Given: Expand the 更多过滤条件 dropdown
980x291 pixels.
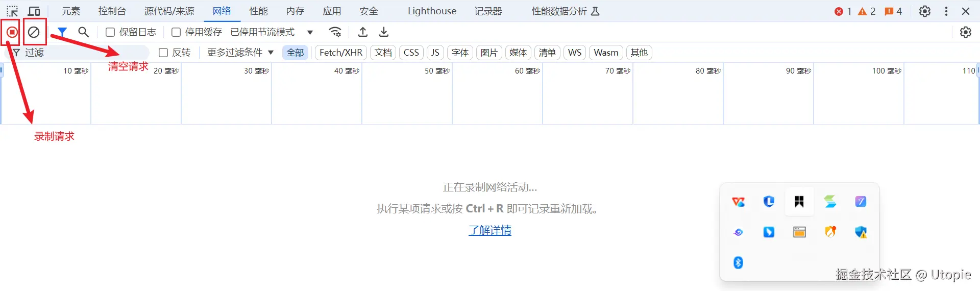Looking at the screenshot, I should point(240,53).
